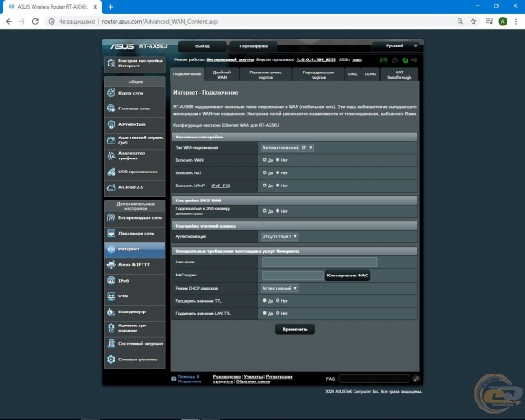The width and height of the screenshot is (525, 420).
Task: Select Да for Расширить значение TTL
Action: [x=264, y=301]
